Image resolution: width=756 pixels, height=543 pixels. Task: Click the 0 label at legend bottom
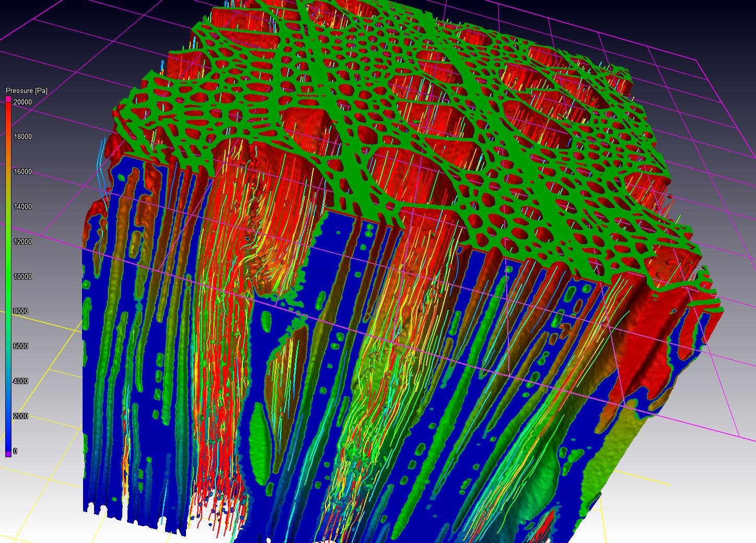click(x=15, y=451)
